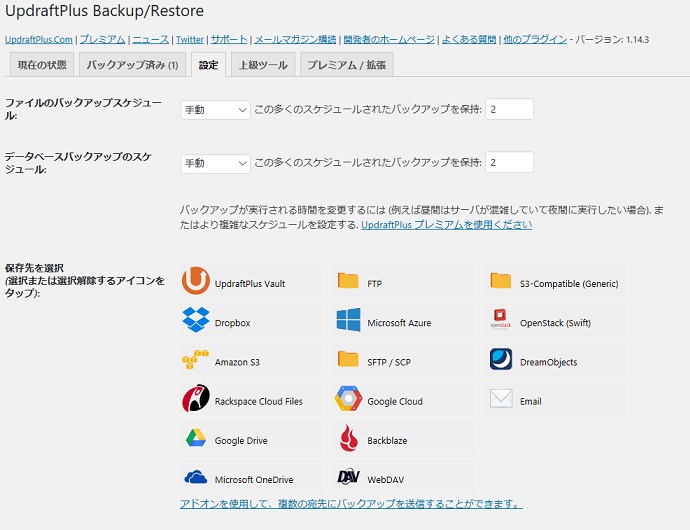Open the サポート link

[229, 39]
